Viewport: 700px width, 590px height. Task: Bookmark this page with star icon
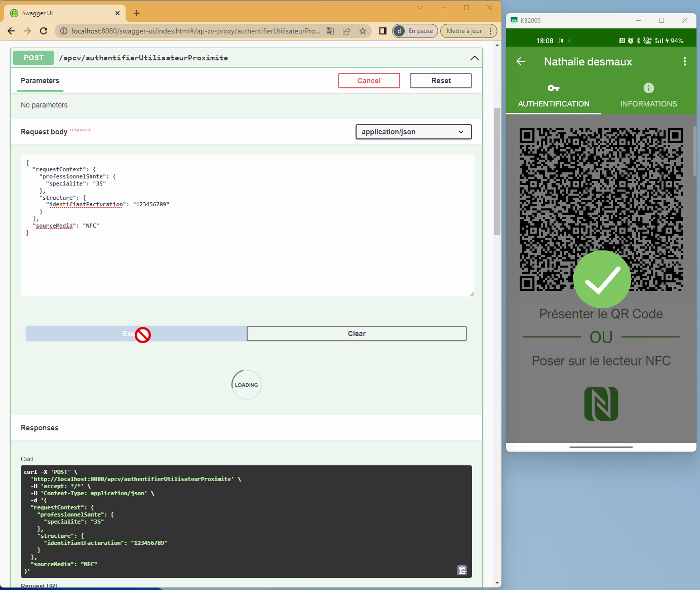tap(363, 31)
